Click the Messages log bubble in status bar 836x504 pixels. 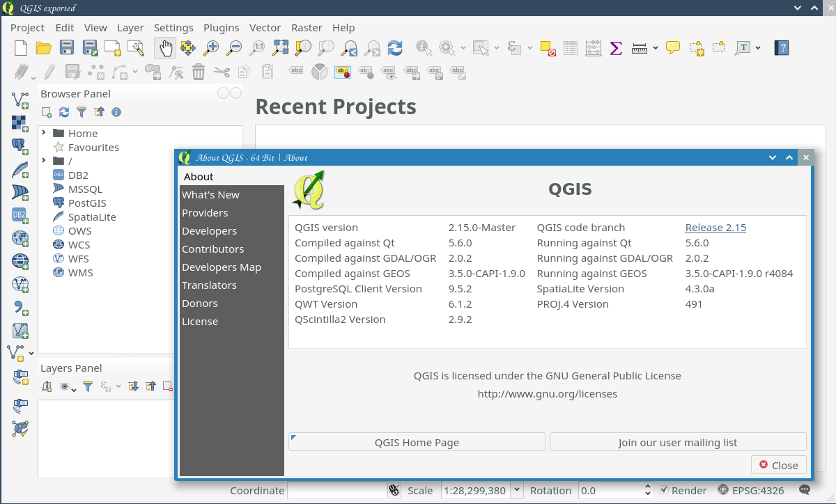(x=805, y=490)
